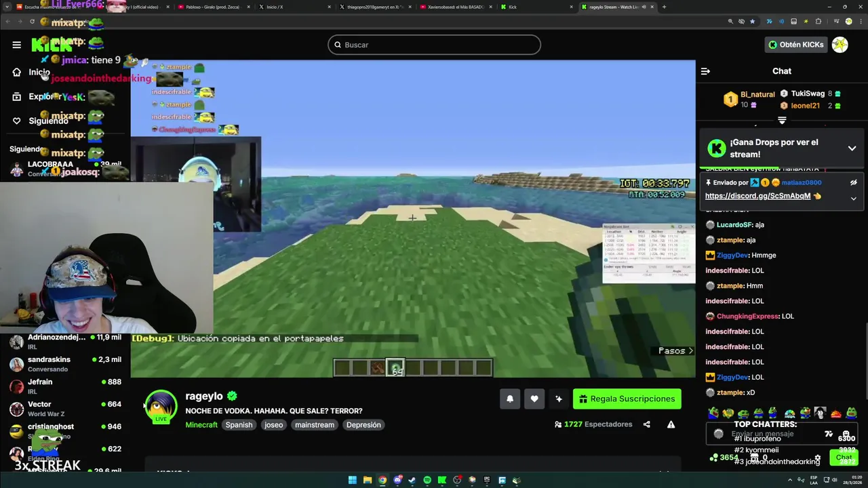Click the Bi_natural top gifter name

[x=757, y=94]
